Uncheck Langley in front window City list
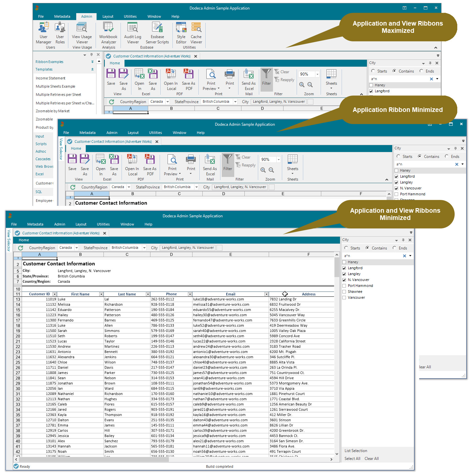The image size is (476, 476). [344, 274]
